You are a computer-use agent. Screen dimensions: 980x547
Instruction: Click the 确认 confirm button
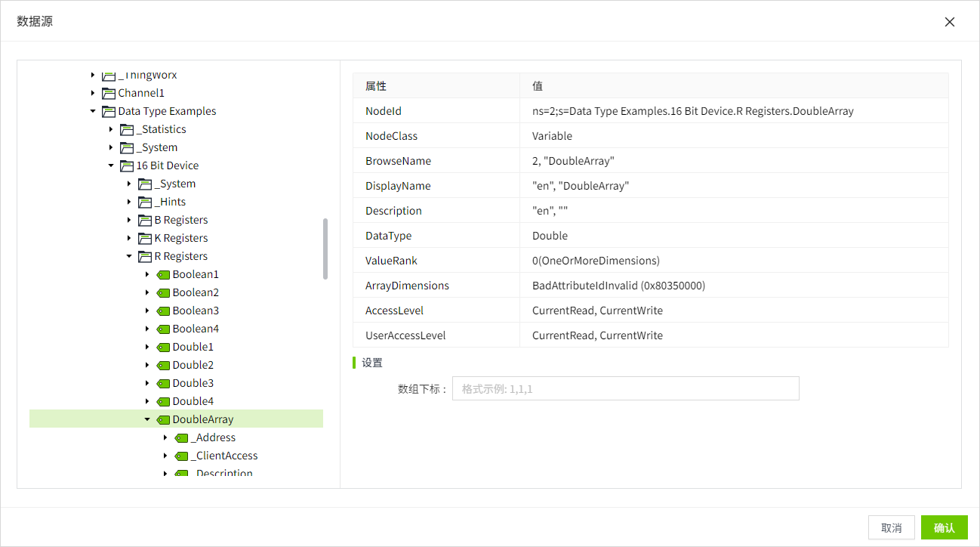click(944, 527)
